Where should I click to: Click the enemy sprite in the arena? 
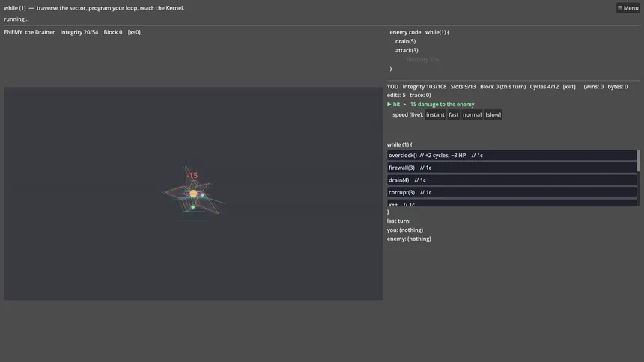(x=193, y=194)
